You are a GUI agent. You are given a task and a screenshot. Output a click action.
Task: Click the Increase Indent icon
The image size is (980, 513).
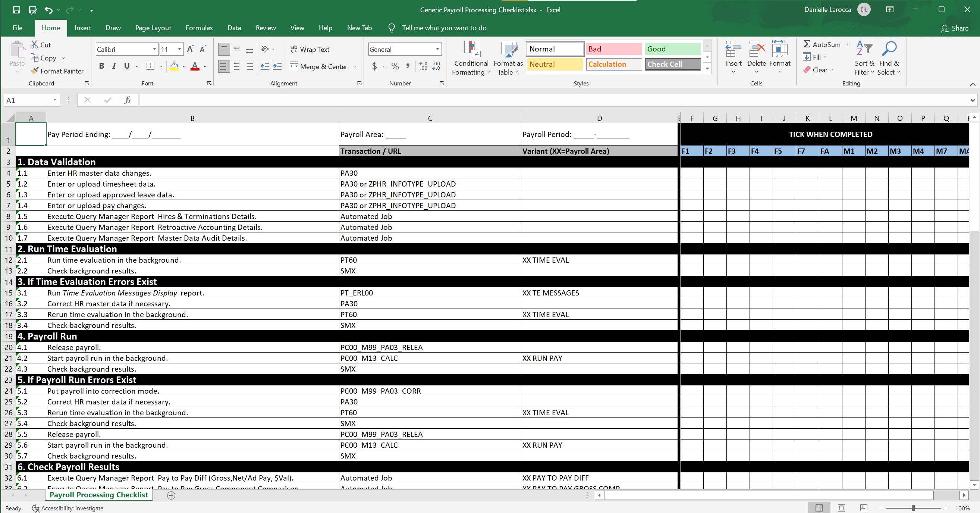(278, 66)
